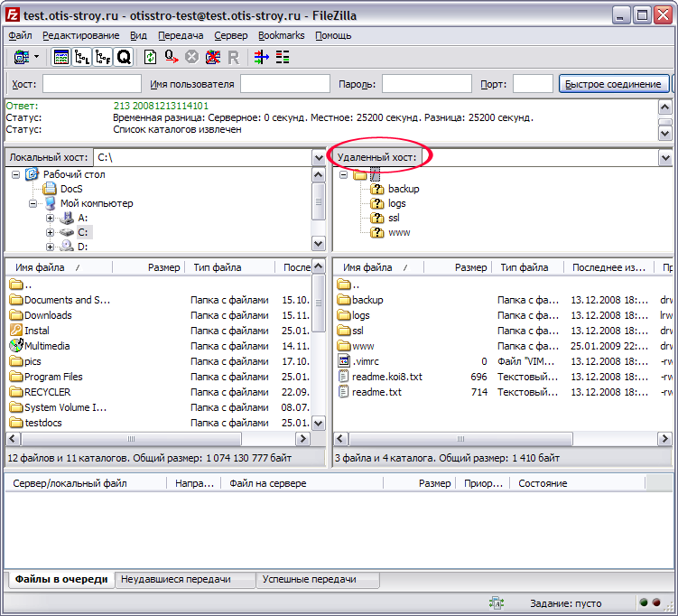Open the Bookmarks menu

tap(282, 35)
